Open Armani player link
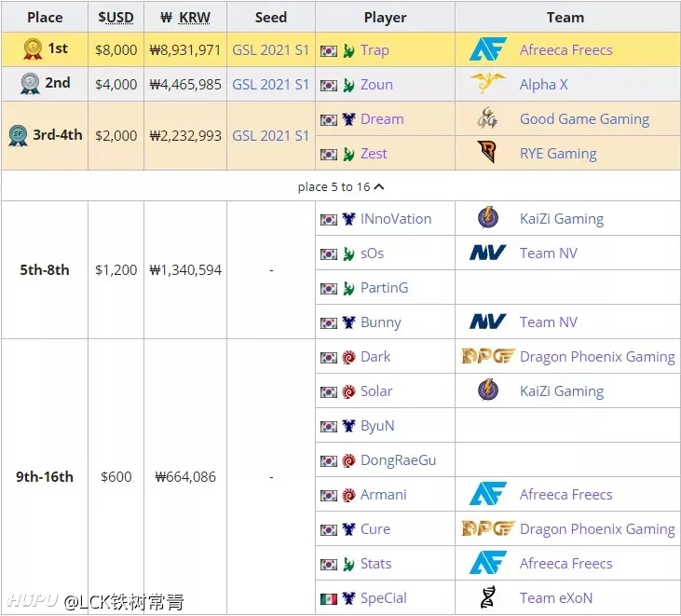 [383, 494]
